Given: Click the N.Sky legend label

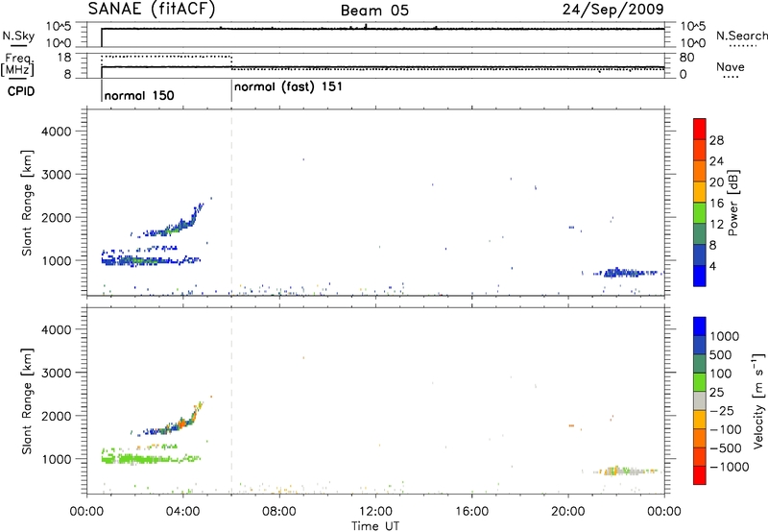Looking at the screenshot, I should (x=18, y=36).
